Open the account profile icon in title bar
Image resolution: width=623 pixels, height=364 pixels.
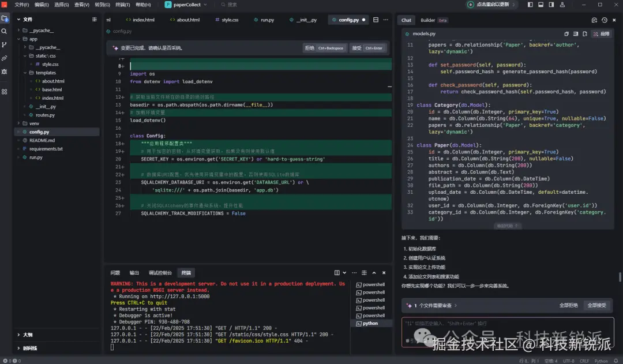[x=562, y=5]
